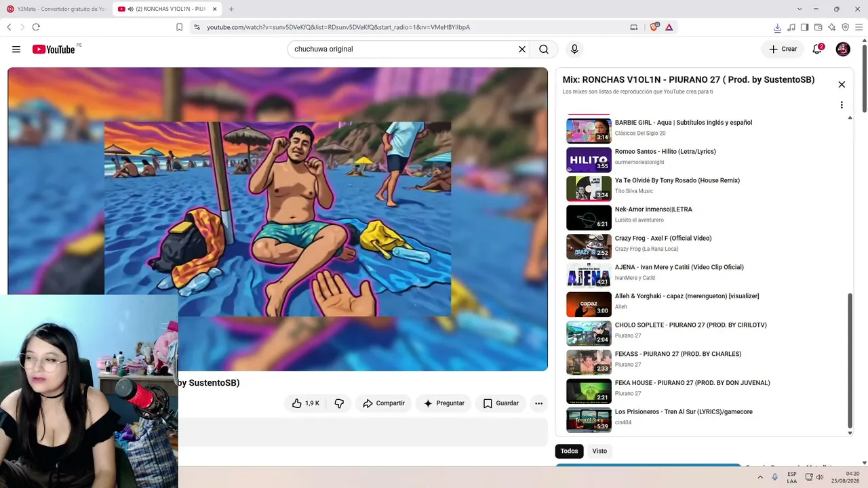868x488 pixels.
Task: Open Crazy Frog - Axel F thumbnail
Action: point(589,246)
